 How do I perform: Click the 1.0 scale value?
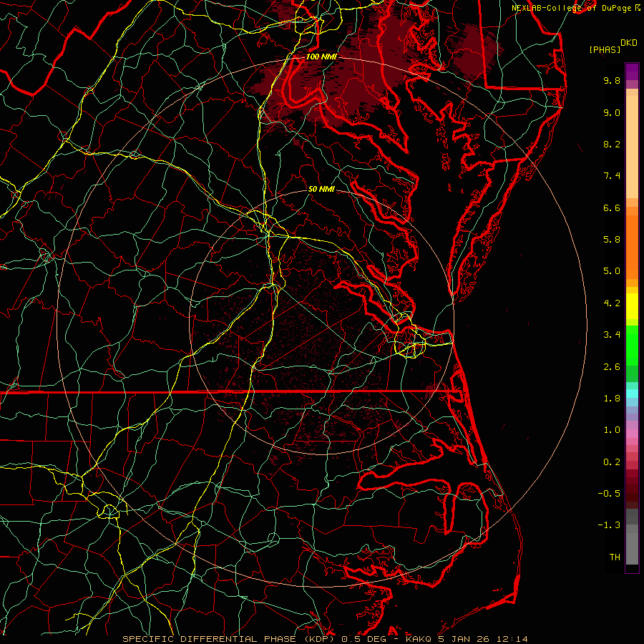pos(612,430)
